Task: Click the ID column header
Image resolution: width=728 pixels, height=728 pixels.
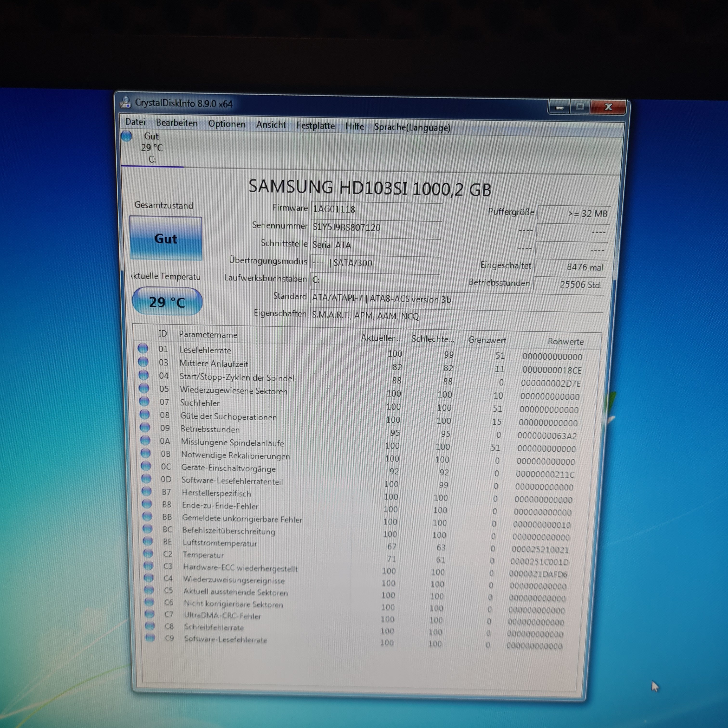Action: [x=162, y=333]
